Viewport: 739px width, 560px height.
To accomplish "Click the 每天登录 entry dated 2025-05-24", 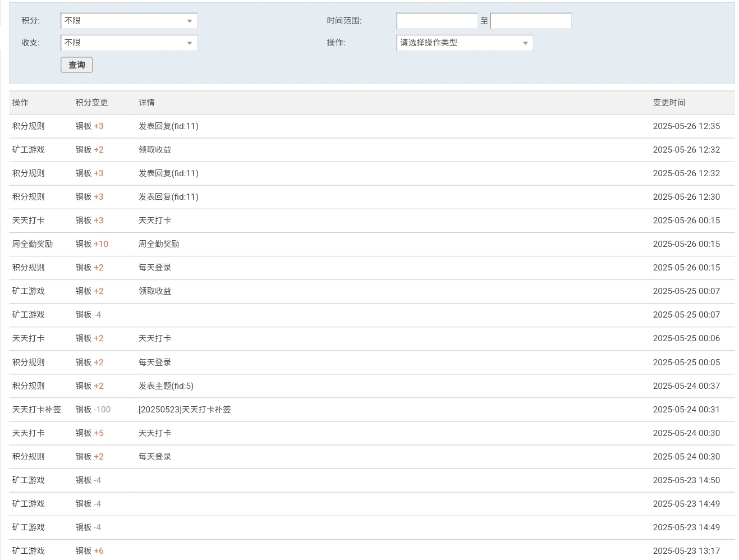I will click(154, 456).
